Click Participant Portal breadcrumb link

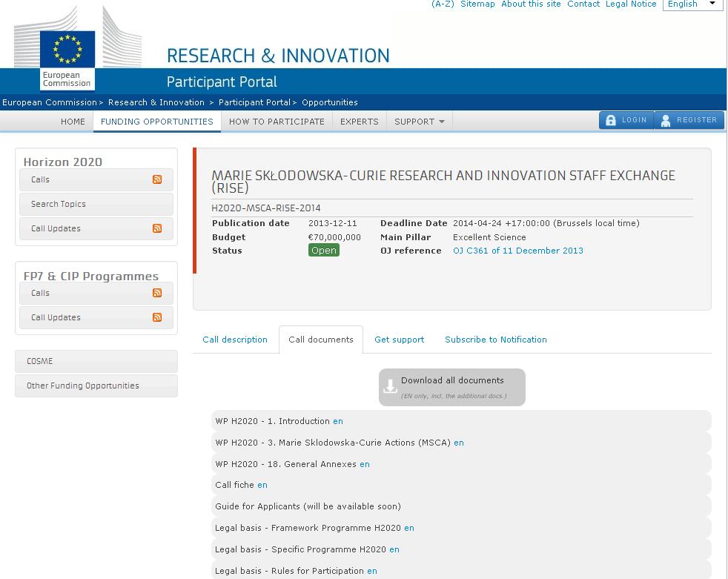coord(254,102)
